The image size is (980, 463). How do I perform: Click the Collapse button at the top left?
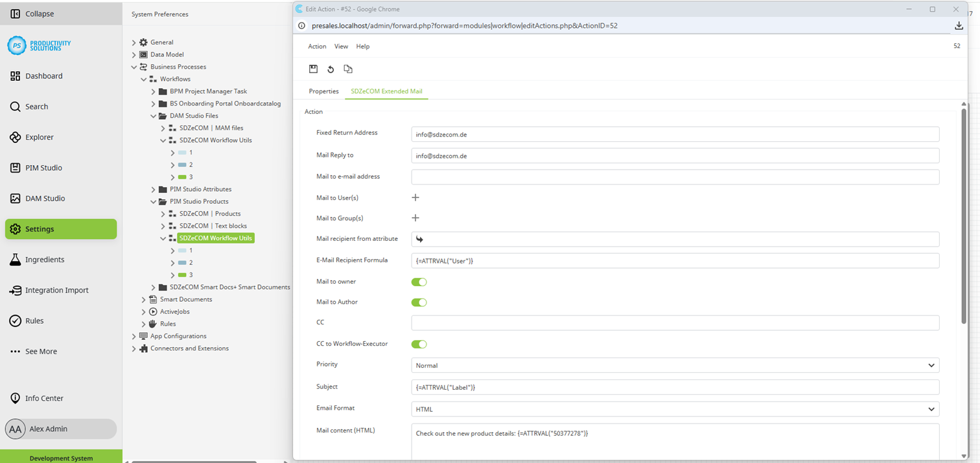click(x=33, y=13)
